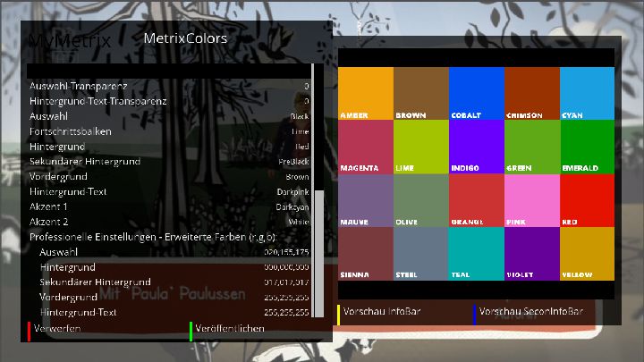Choose the Lime color tile
This screenshot has width=644, height=362.
tap(420, 147)
